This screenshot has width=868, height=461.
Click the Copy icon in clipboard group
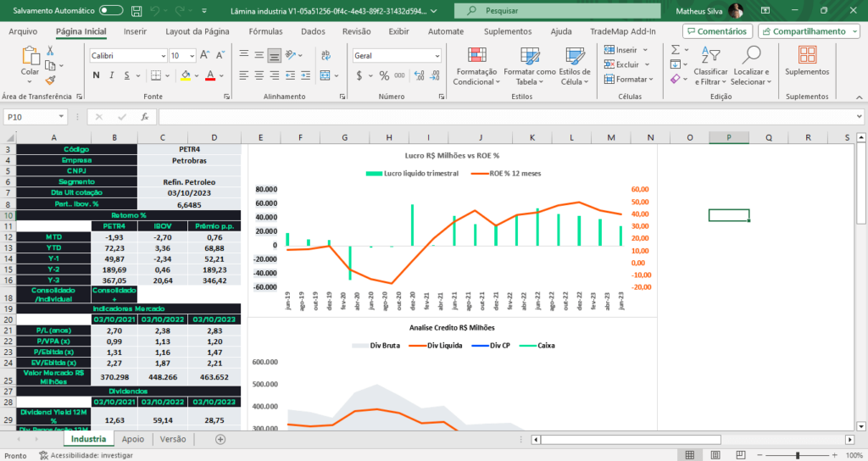pyautogui.click(x=50, y=65)
